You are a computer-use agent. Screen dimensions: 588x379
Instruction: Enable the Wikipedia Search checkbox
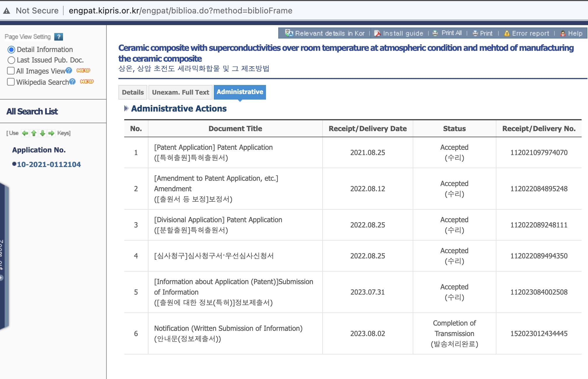click(11, 82)
